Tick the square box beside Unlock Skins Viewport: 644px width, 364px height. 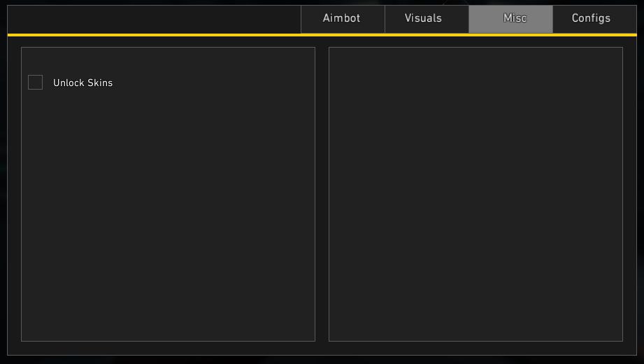(x=35, y=83)
